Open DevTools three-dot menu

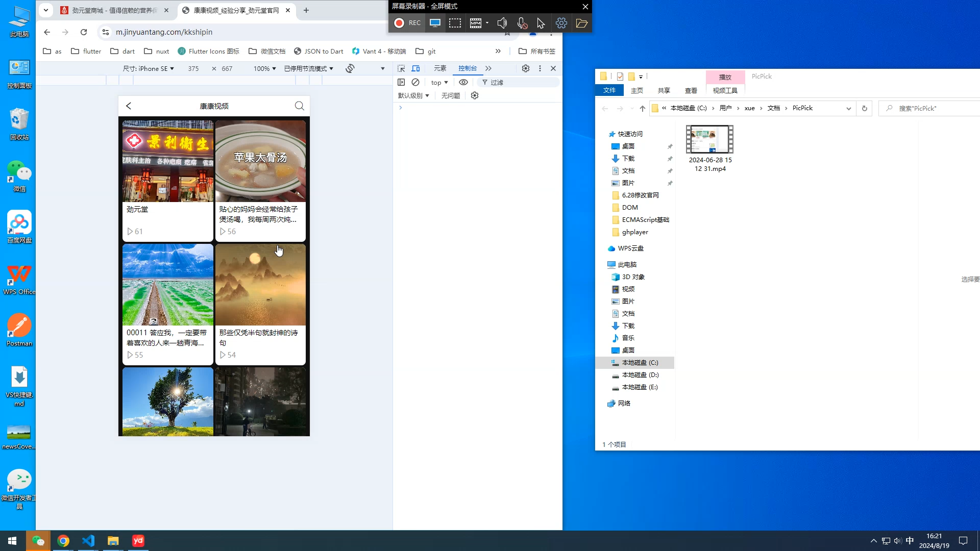540,68
